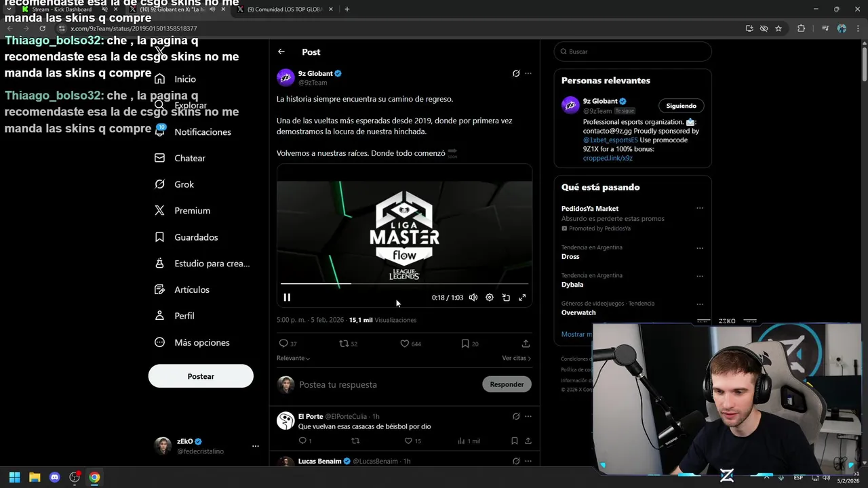Open Chrome extensions puzzle icon
This screenshot has width=868, height=488.
coord(801,28)
